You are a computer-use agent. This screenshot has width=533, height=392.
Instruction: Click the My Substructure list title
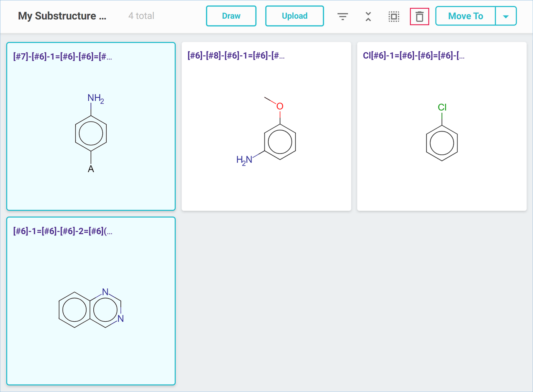tap(62, 16)
